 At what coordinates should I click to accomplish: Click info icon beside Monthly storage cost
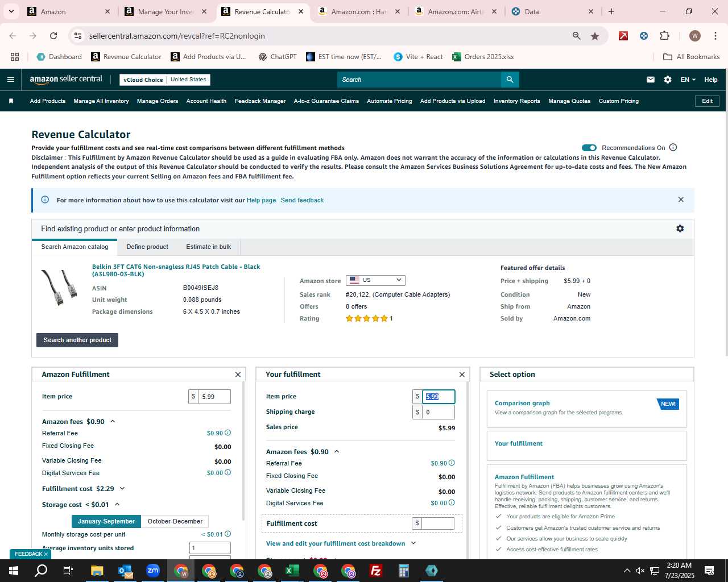tap(228, 534)
